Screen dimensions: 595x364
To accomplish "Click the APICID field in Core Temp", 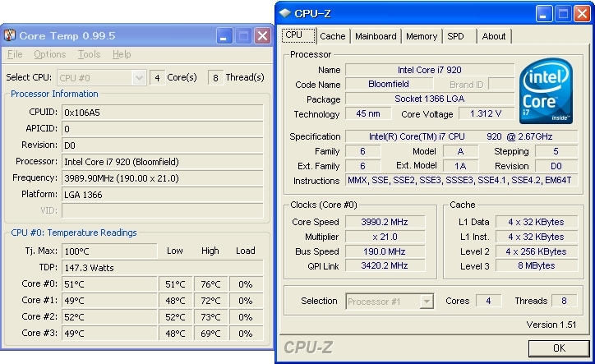I will (163, 129).
